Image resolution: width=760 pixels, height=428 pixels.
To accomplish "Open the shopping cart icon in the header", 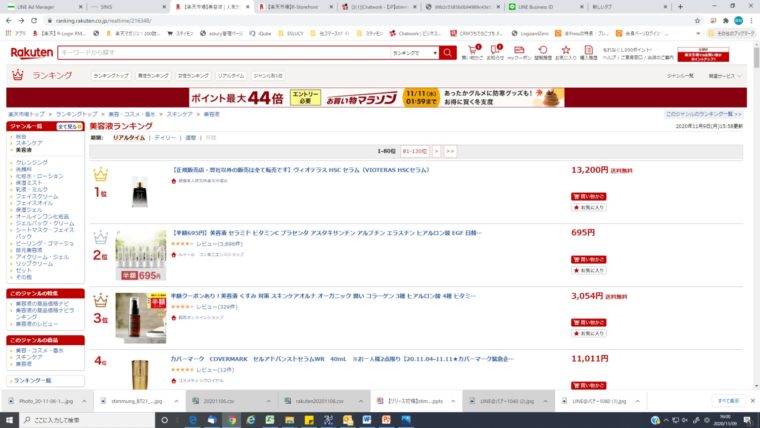I will (471, 49).
